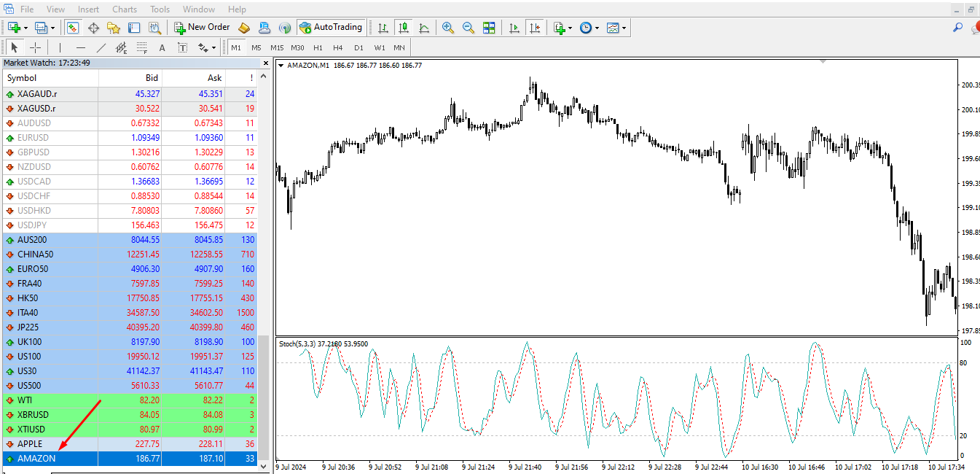980x474 pixels.
Task: Pick the Trendline drawing tool
Action: coord(101,48)
